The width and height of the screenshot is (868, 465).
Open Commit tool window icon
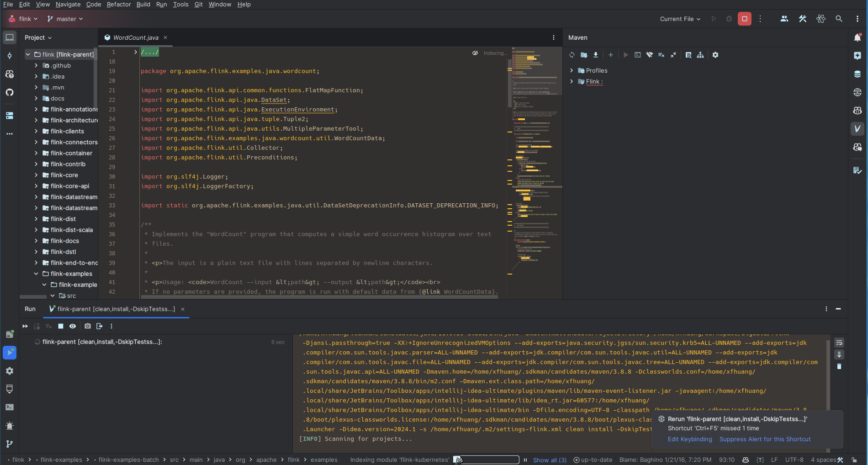[10, 56]
